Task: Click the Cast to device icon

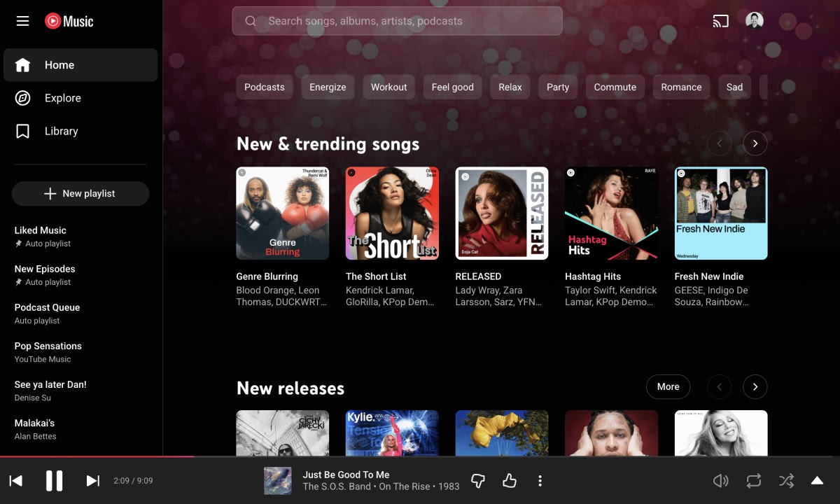Action: click(x=720, y=21)
